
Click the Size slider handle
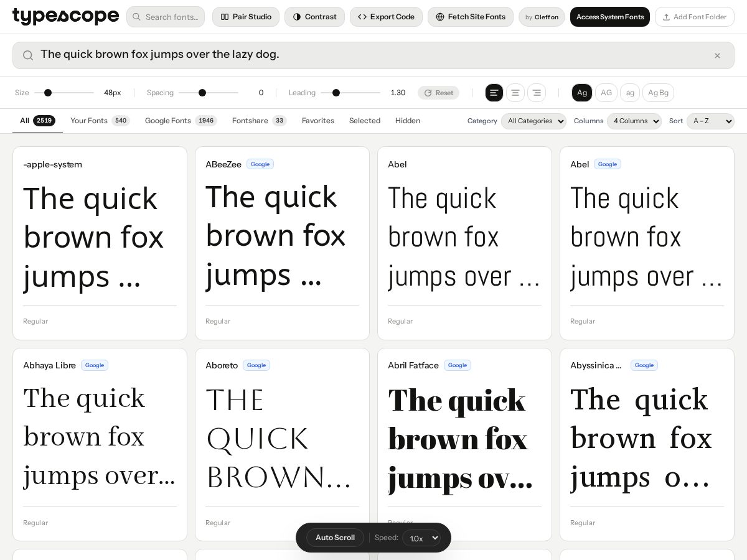48,93
